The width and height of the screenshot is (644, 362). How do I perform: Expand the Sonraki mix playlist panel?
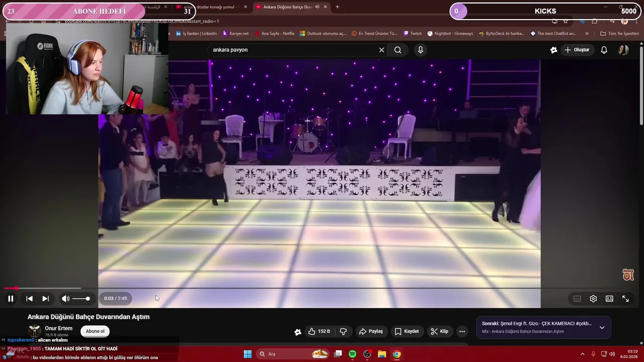pos(602,327)
